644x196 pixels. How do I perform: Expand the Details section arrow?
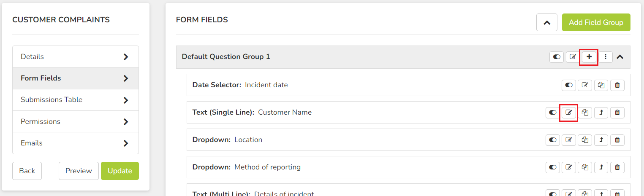pyautogui.click(x=125, y=56)
